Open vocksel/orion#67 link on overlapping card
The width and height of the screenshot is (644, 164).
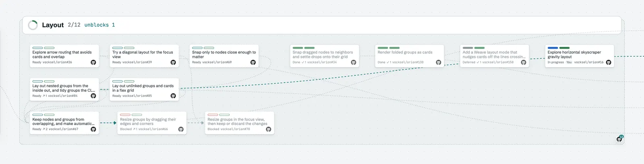[63, 129]
